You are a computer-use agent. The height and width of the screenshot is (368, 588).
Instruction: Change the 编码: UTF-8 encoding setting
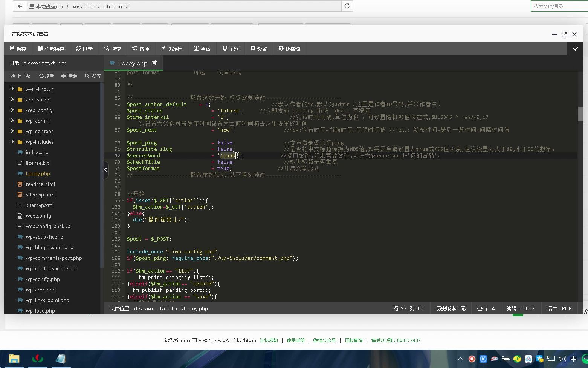[521, 308]
